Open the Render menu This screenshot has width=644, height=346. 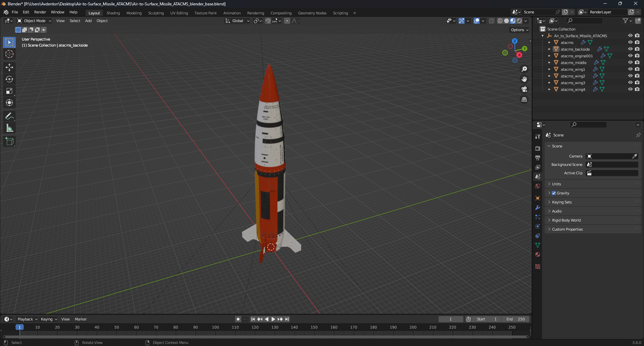40,12
